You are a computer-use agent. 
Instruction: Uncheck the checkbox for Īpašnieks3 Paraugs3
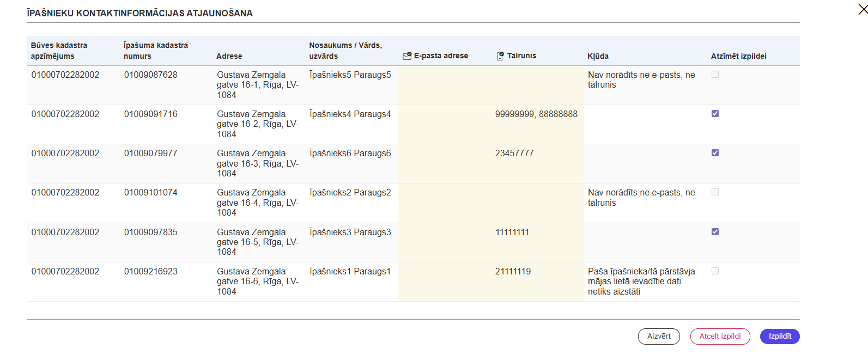(715, 231)
